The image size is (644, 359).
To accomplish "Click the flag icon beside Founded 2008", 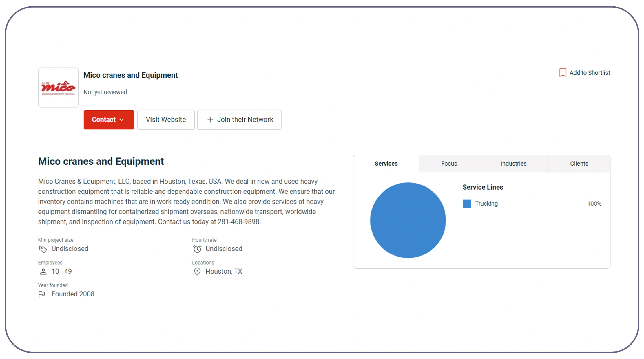I will pos(42,294).
